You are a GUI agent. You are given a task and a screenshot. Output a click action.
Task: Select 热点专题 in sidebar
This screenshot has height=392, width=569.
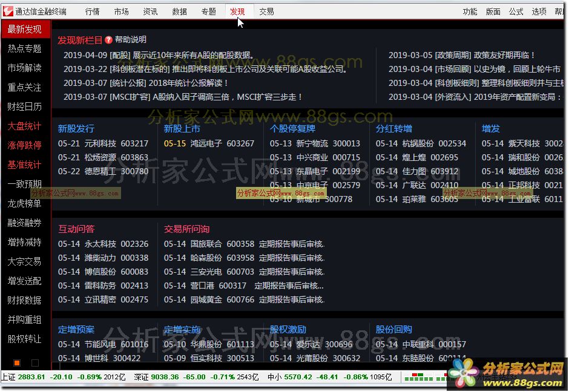tap(25, 48)
